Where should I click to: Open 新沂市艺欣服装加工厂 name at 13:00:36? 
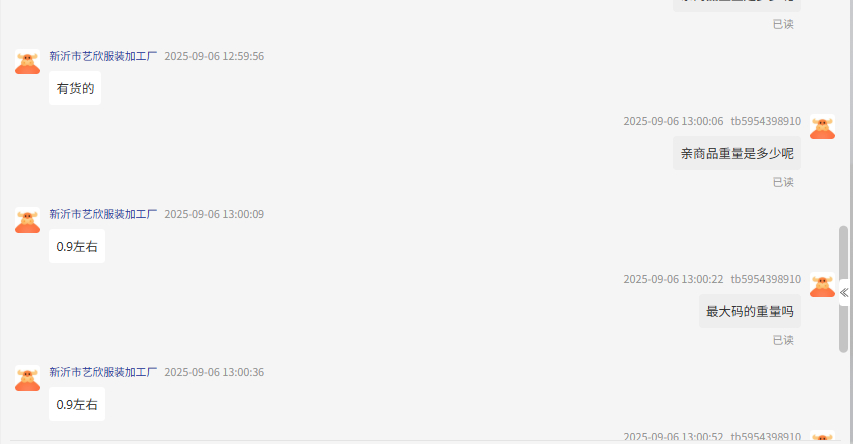[103, 372]
